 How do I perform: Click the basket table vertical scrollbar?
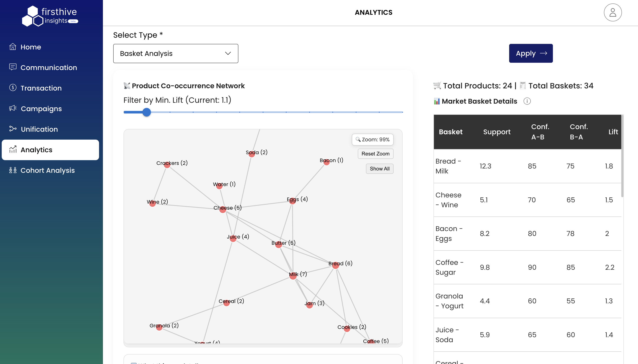tap(622, 156)
